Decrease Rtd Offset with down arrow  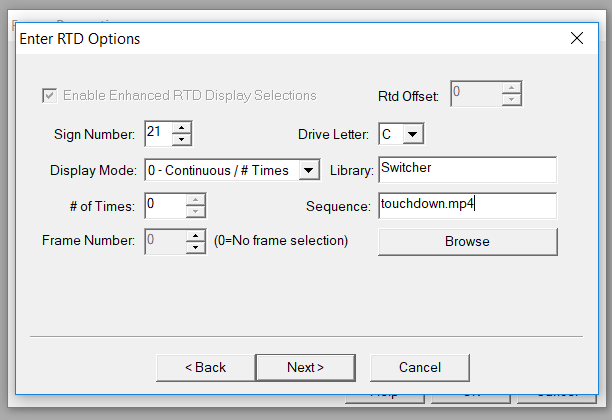(511, 100)
